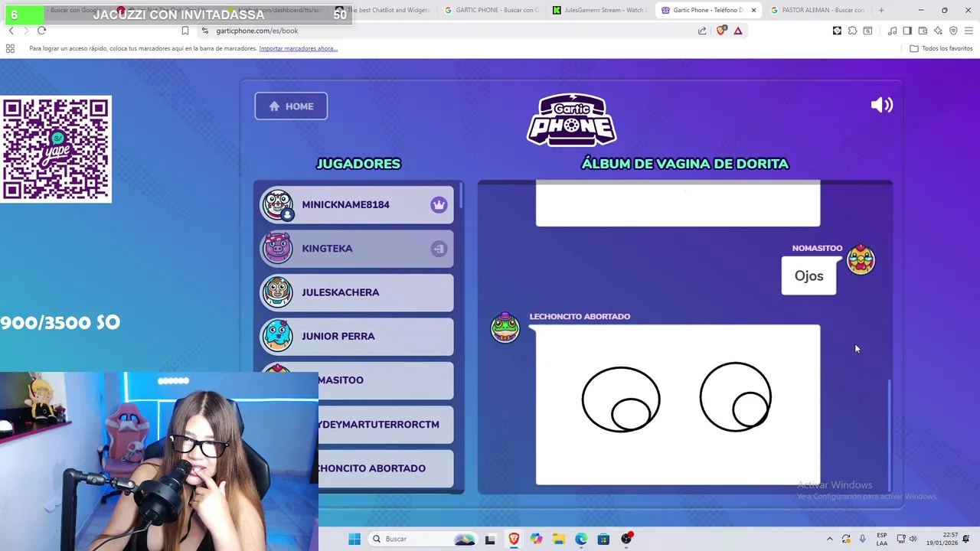
Task: Click the JUNIOR PERRA blue avatar
Action: [x=277, y=335]
